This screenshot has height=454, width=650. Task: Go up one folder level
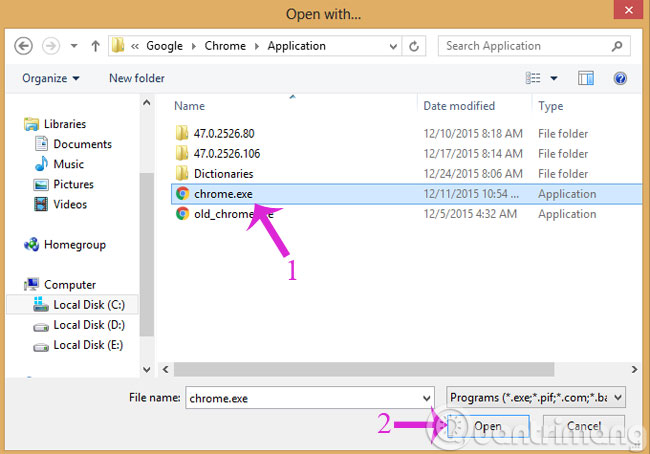[95, 46]
